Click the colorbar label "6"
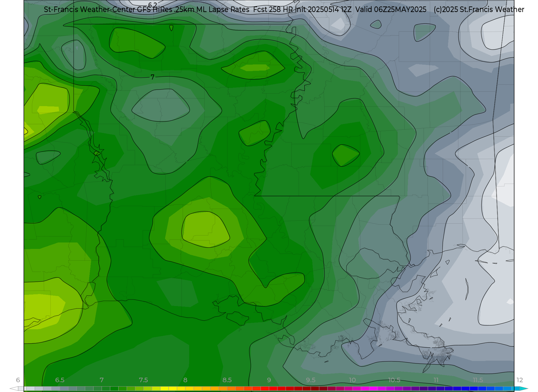Image resolution: width=538 pixels, height=392 pixels. click(x=18, y=380)
